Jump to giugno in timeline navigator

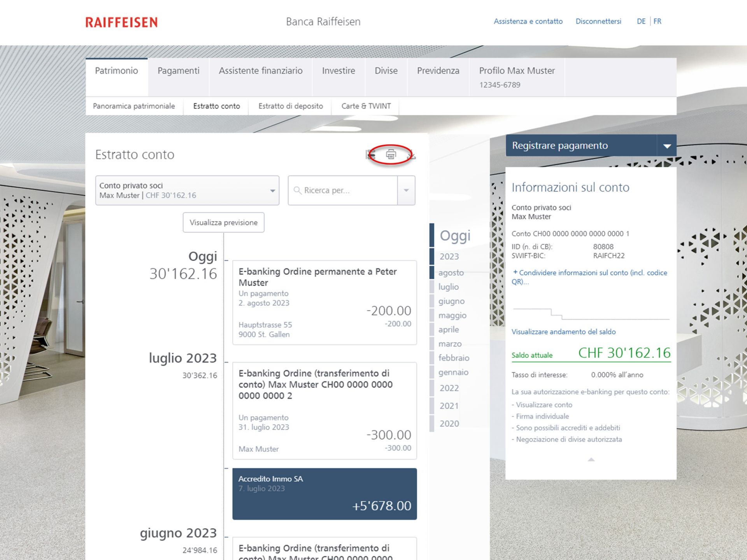coord(451,301)
